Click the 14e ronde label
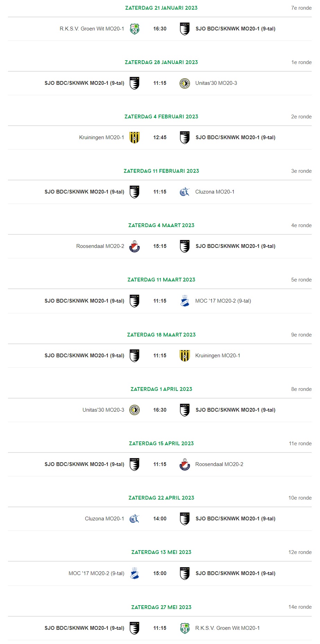320x644 pixels. point(300,607)
